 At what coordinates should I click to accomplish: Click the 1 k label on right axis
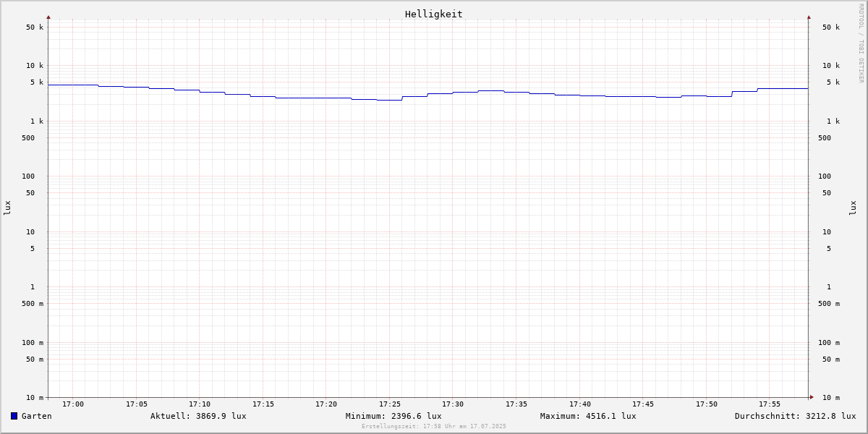[x=833, y=122]
